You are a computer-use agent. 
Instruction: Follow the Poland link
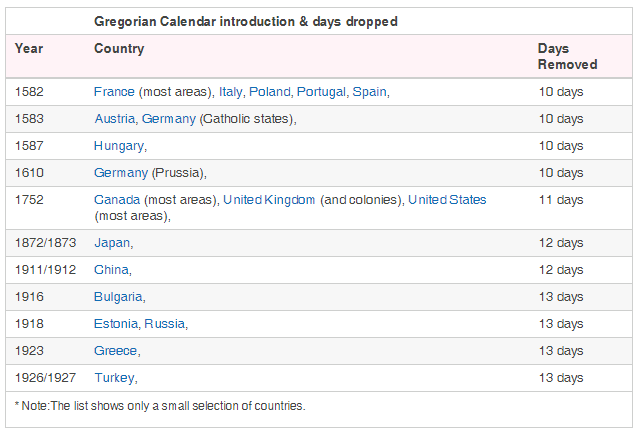pyautogui.click(x=269, y=92)
